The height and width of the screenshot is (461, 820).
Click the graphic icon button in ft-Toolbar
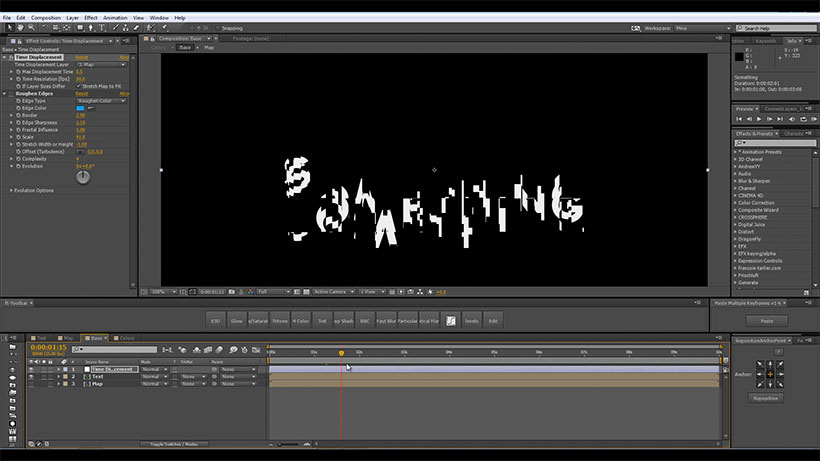(x=450, y=321)
